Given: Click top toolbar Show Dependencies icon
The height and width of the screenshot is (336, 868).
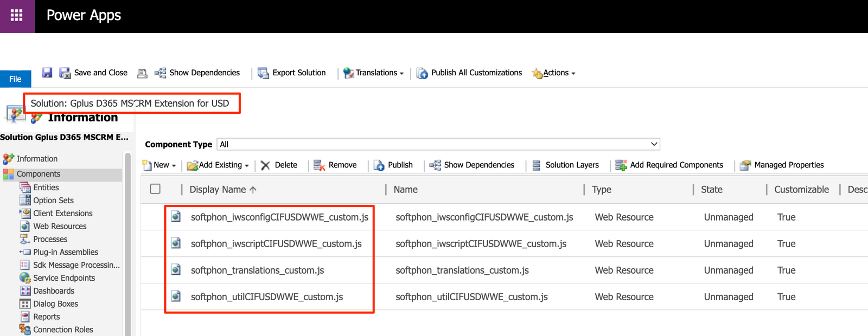Looking at the screenshot, I should 160,73.
